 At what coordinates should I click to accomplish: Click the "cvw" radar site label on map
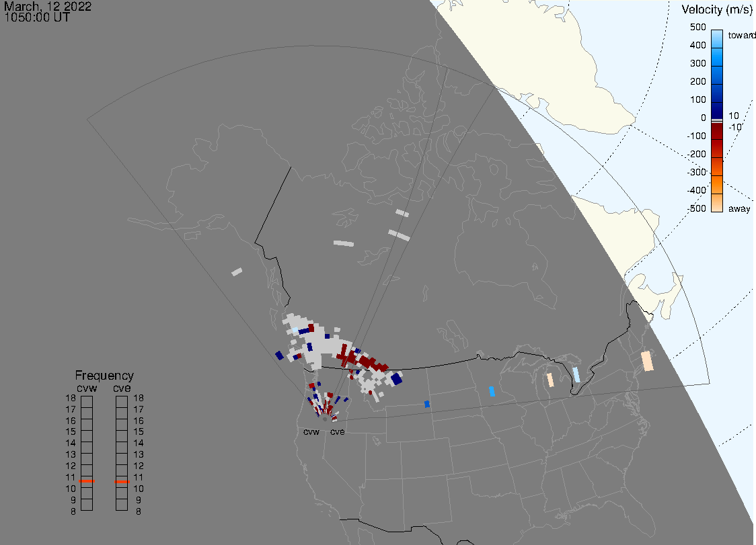pyautogui.click(x=311, y=431)
